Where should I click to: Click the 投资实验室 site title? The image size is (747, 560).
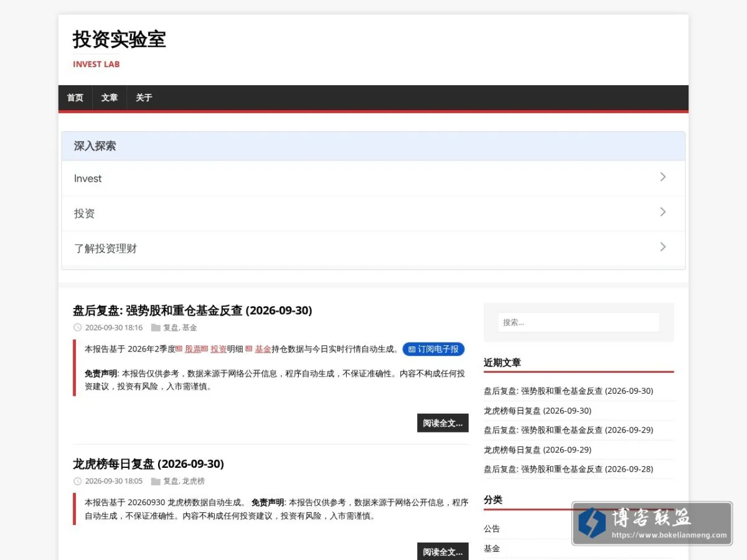(120, 39)
